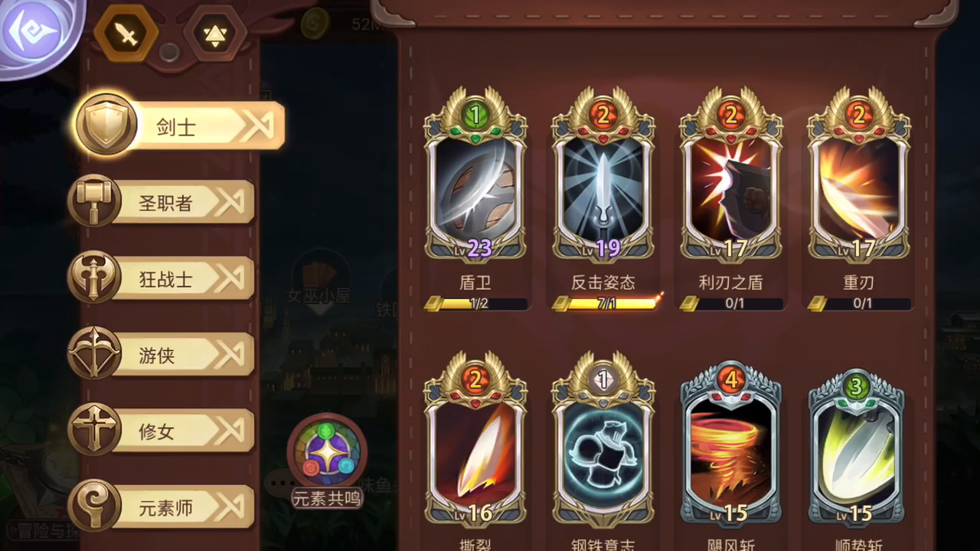Switch to the sword skills tab
The width and height of the screenshot is (980, 551).
(x=126, y=34)
